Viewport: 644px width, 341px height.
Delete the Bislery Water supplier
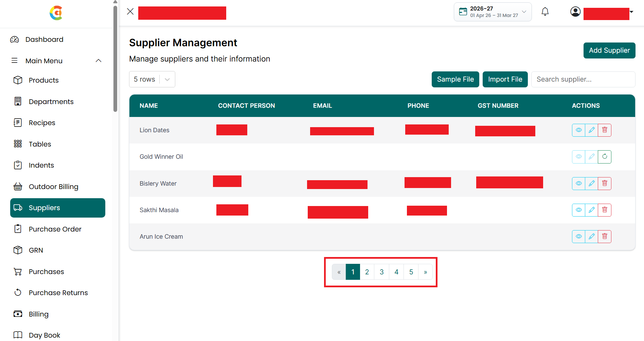[x=605, y=184]
